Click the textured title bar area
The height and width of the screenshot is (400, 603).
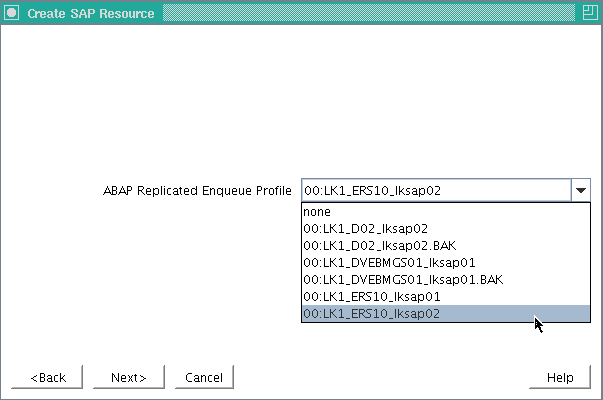(368, 13)
